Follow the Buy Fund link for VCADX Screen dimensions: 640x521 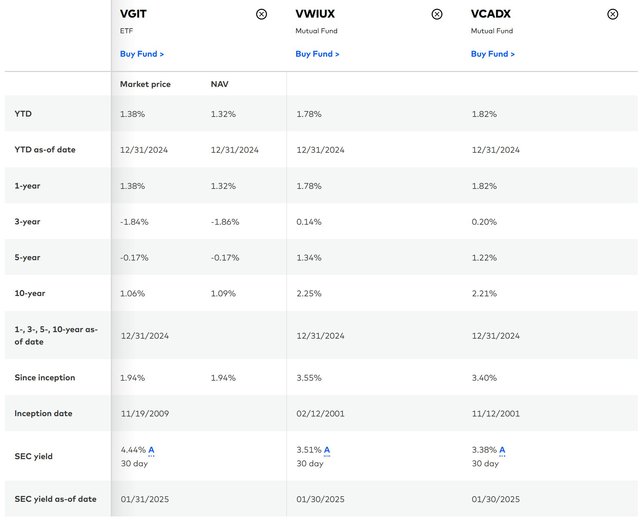coord(493,54)
